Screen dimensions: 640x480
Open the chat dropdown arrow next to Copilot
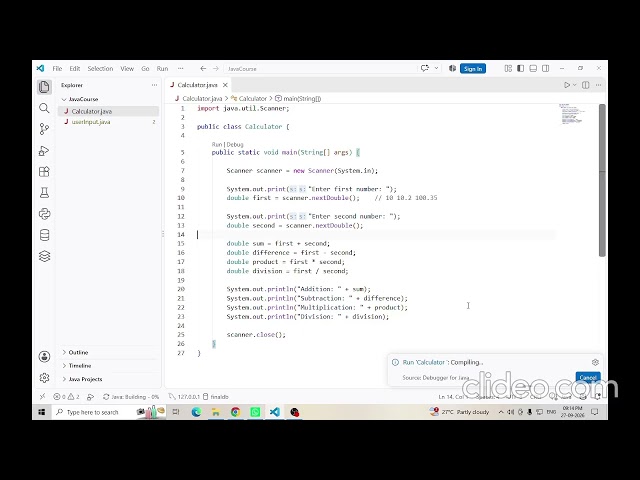436,69
